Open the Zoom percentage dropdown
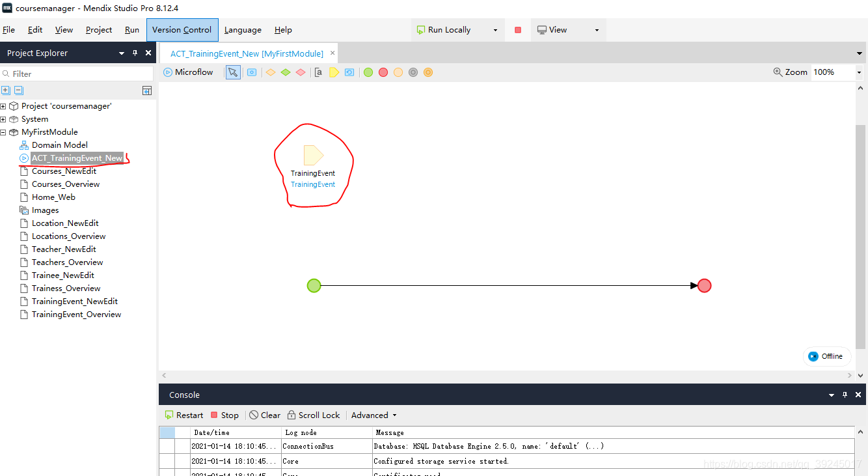This screenshot has height=476, width=868. point(859,72)
